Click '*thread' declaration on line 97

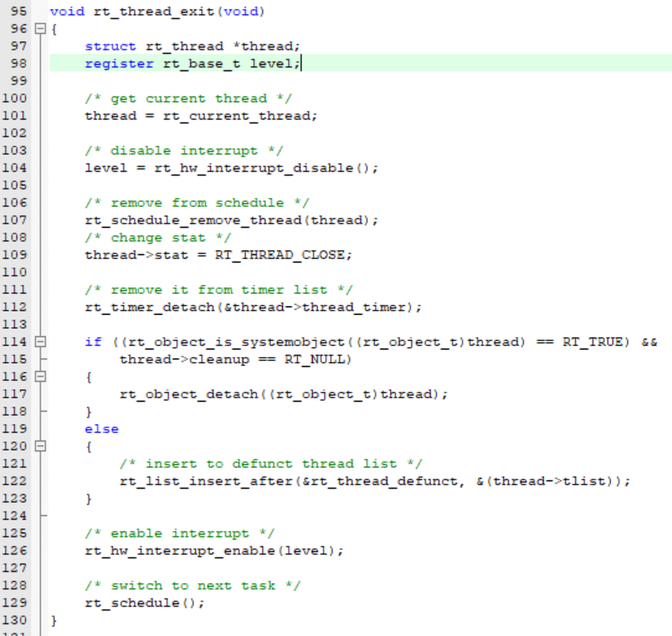click(x=262, y=46)
